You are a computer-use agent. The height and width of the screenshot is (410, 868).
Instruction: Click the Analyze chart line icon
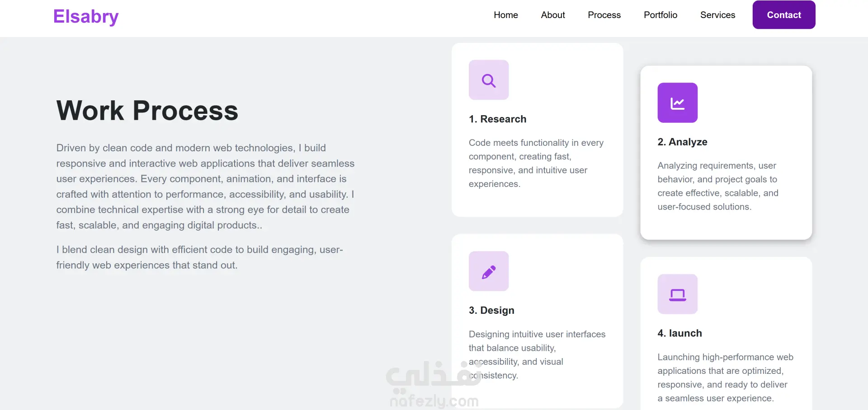[x=677, y=103]
